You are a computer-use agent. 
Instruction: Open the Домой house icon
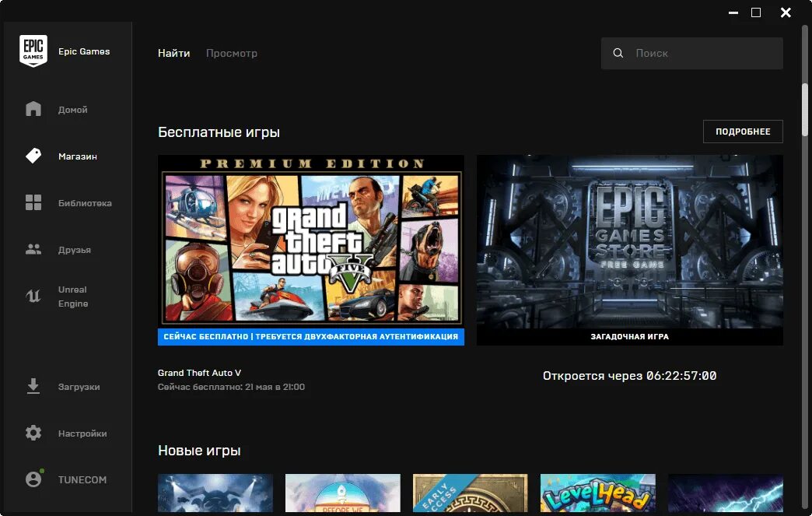[33, 109]
